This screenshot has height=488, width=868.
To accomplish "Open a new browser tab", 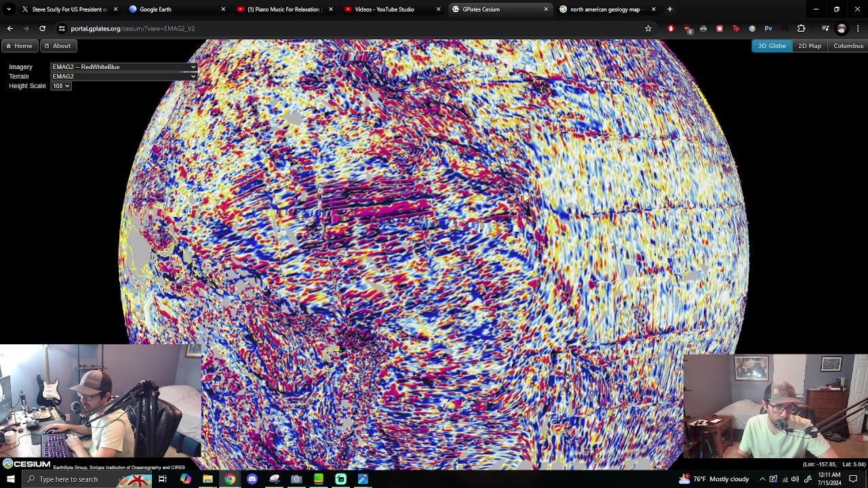I will [669, 9].
